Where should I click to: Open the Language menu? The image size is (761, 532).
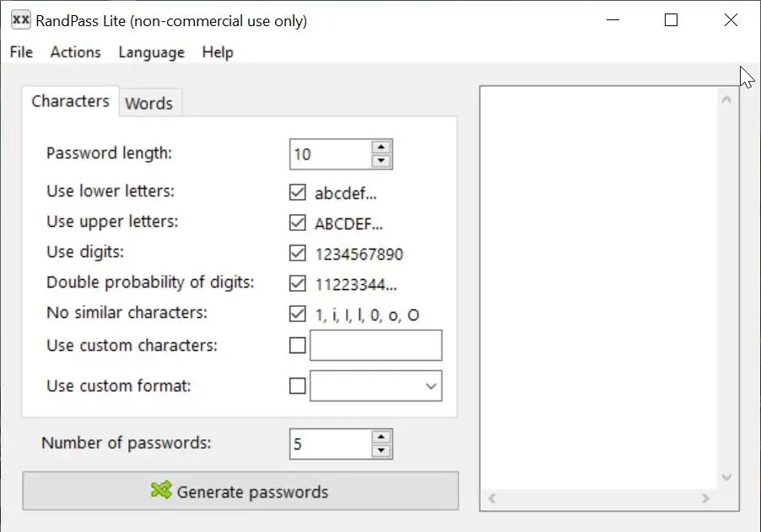click(x=151, y=52)
